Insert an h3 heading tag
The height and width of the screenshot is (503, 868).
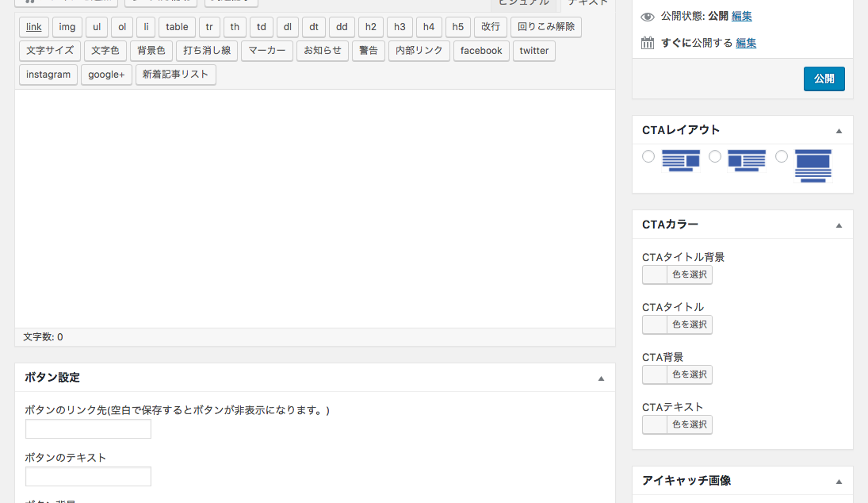point(400,27)
